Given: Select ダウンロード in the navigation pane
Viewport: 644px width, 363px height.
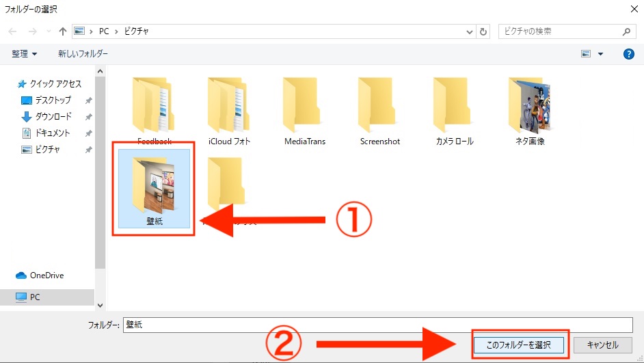Looking at the screenshot, I should [x=53, y=116].
